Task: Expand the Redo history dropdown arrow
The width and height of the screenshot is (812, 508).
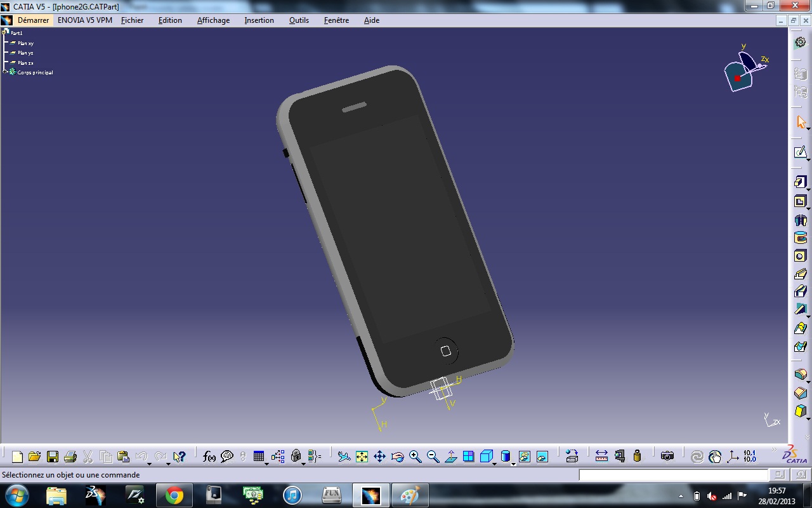Action: tap(168, 464)
